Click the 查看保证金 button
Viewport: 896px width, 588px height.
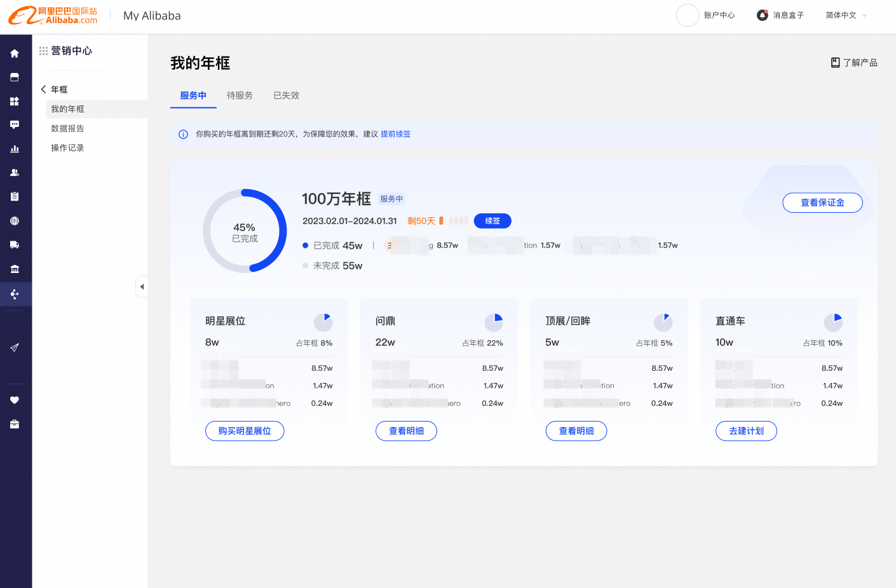pos(822,203)
